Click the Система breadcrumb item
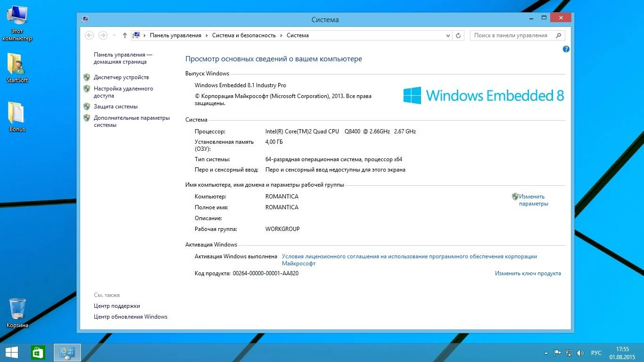 click(x=297, y=35)
